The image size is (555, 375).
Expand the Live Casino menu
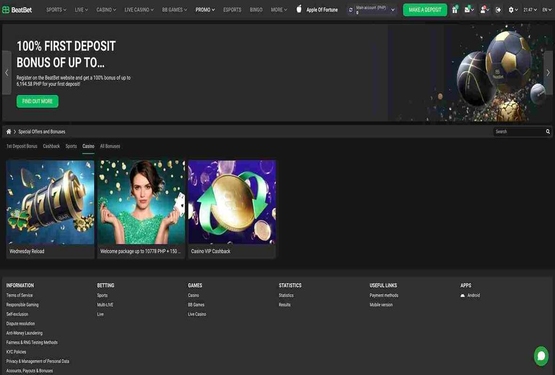[139, 10]
